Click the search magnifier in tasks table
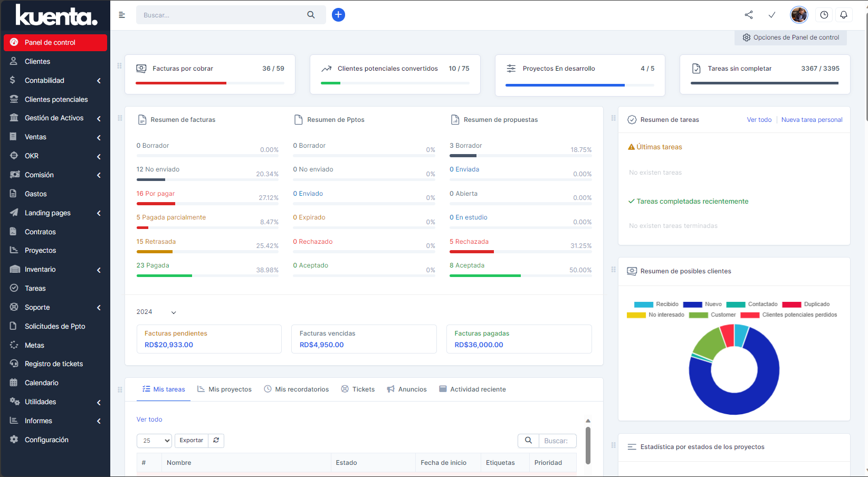The image size is (868, 477). pos(528,441)
